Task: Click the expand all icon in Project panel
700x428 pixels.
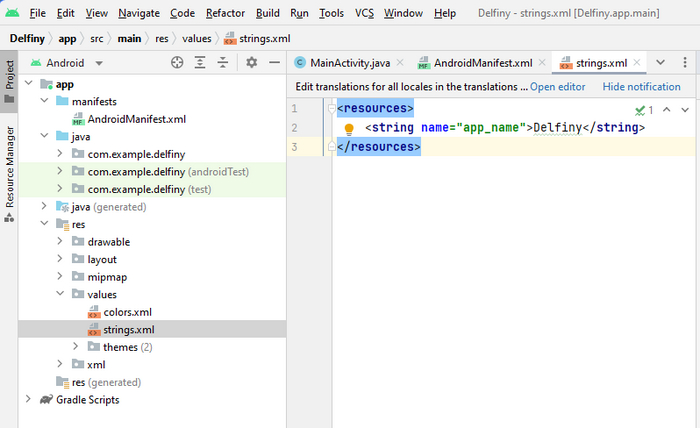Action: (200, 62)
